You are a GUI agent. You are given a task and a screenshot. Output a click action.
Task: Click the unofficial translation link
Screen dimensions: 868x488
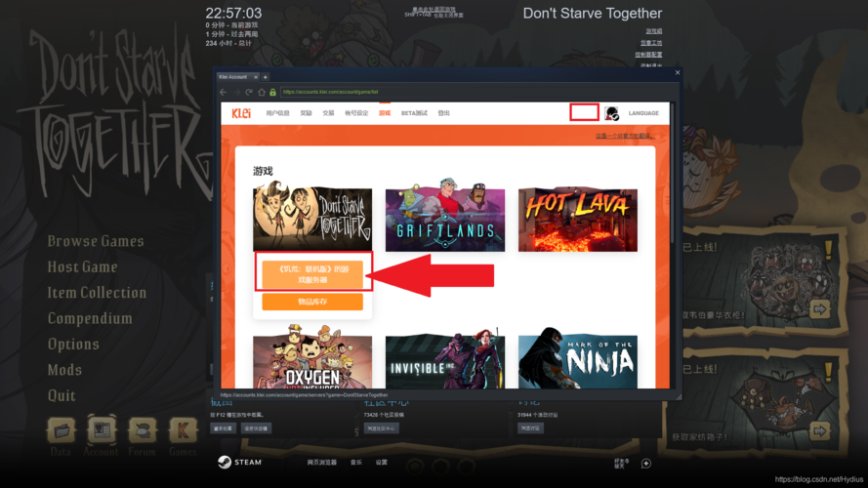[625, 136]
